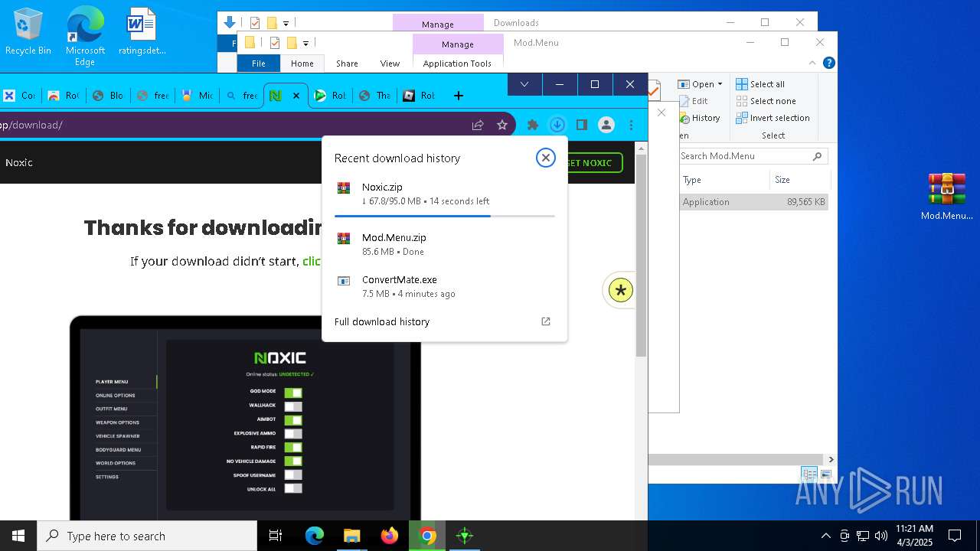The image size is (980, 551).
Task: Launch the Microsoft Edge desktop shortcut
Action: [85, 36]
